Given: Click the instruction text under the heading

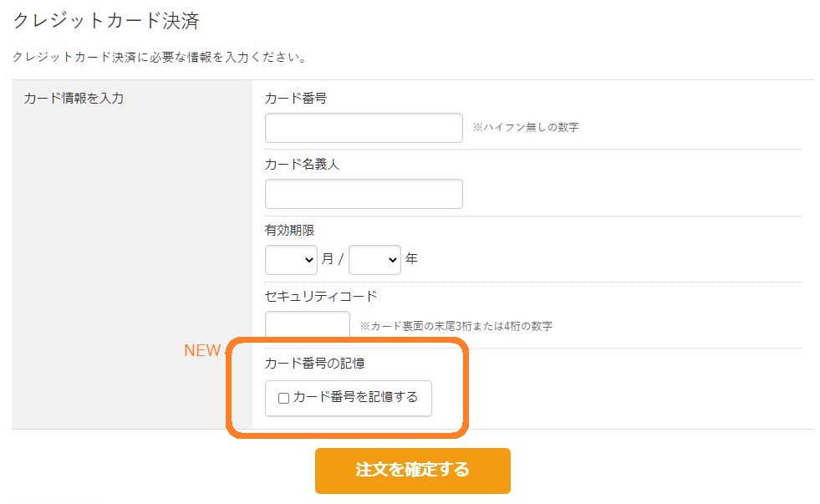Looking at the screenshot, I should [160, 58].
